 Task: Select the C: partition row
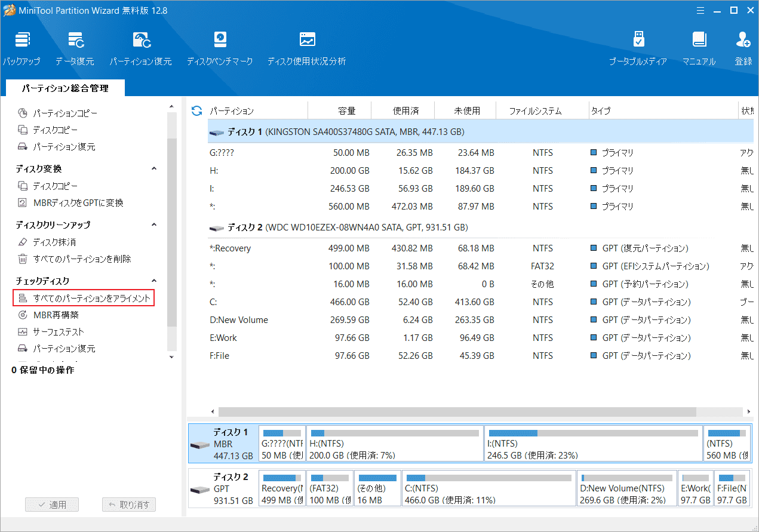point(481,302)
